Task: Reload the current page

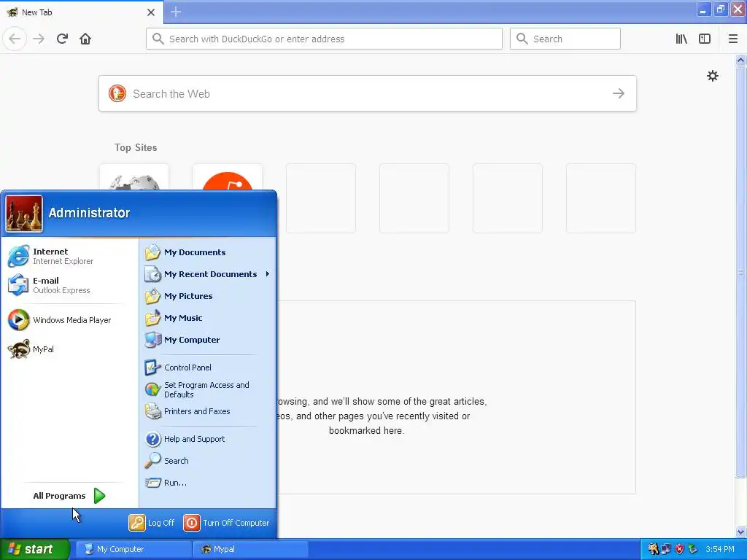Action: (63, 39)
